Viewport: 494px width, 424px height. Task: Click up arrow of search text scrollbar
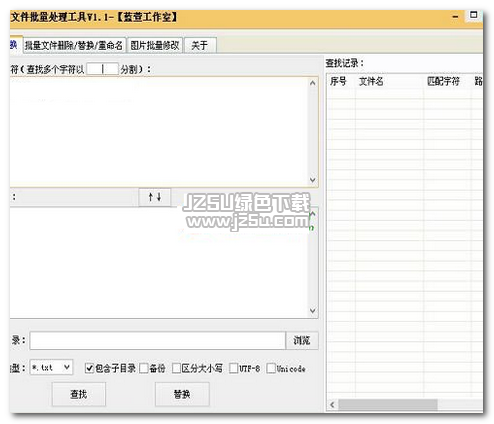(313, 83)
